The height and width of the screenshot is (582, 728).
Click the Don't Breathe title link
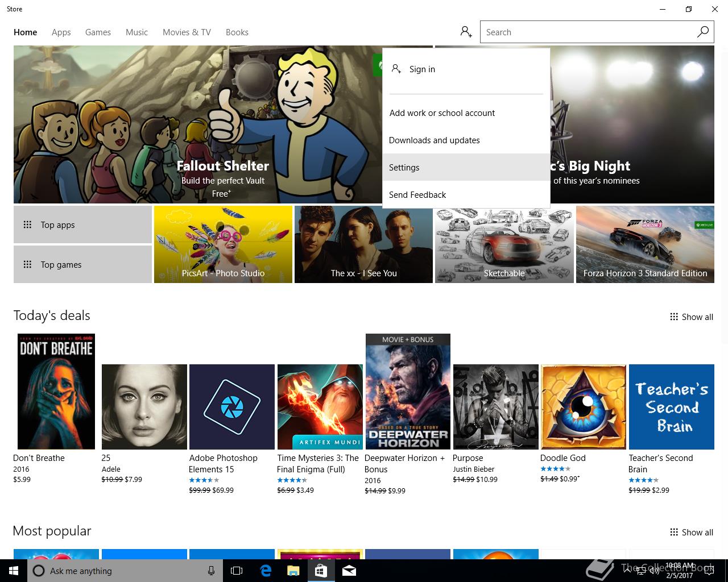tap(39, 458)
